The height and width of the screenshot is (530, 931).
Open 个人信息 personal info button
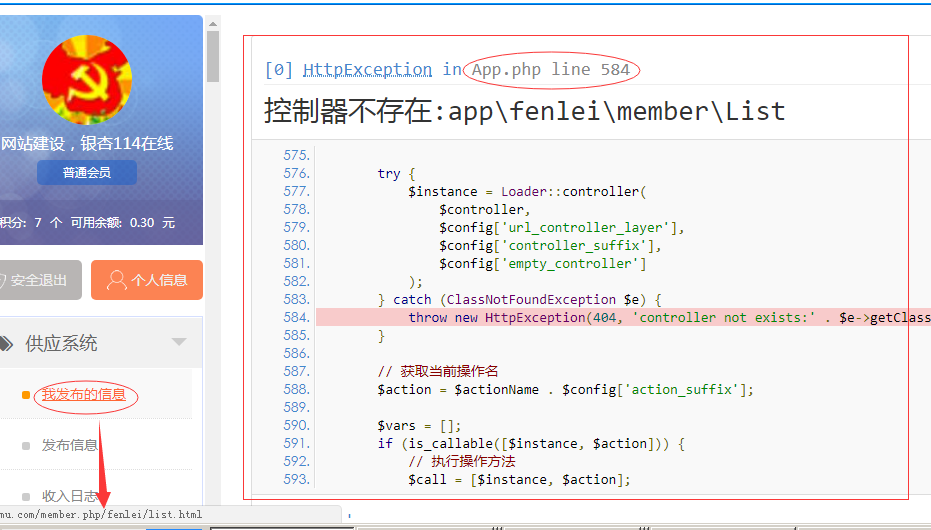coord(147,280)
